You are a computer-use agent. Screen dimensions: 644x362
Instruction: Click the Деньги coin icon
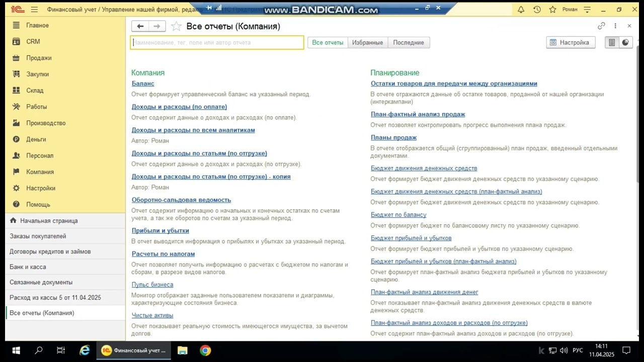click(x=16, y=139)
